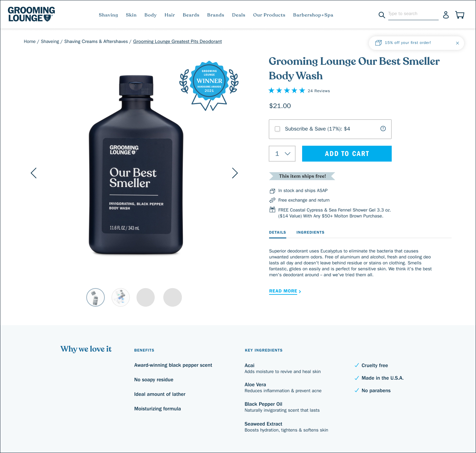Screen dimensions: 476x453
Task: Go to the previous product image
Action: click(x=33, y=173)
